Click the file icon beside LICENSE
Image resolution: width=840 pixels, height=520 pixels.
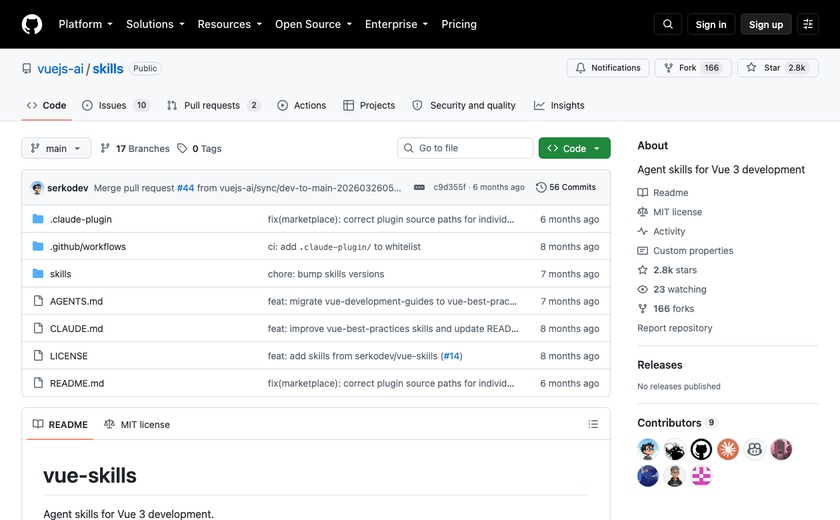pyautogui.click(x=38, y=356)
